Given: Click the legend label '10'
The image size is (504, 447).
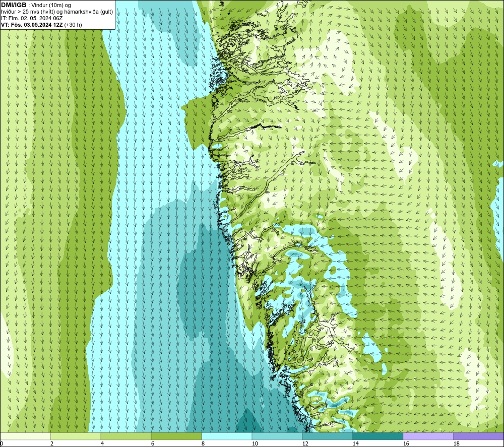Looking at the screenshot, I should click(x=255, y=443).
